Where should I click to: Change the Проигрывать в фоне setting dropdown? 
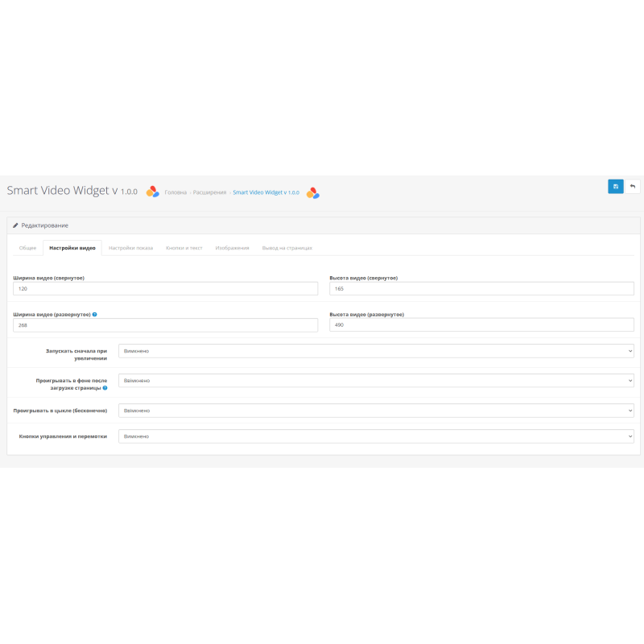[x=374, y=380]
